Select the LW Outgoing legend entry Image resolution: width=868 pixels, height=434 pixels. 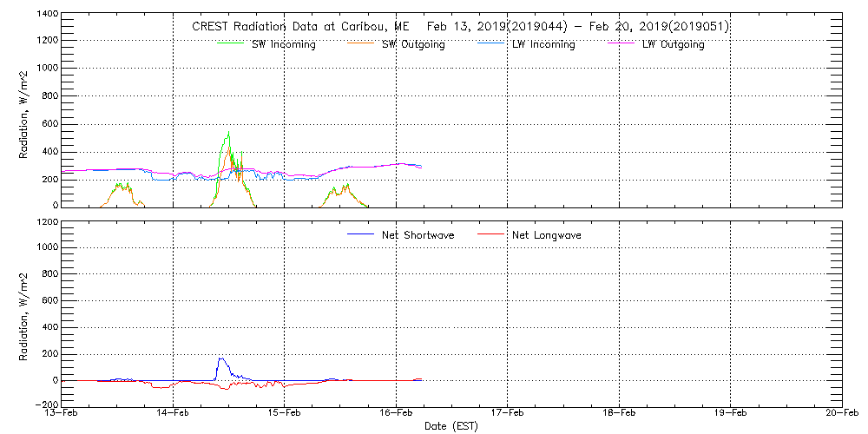673,45
